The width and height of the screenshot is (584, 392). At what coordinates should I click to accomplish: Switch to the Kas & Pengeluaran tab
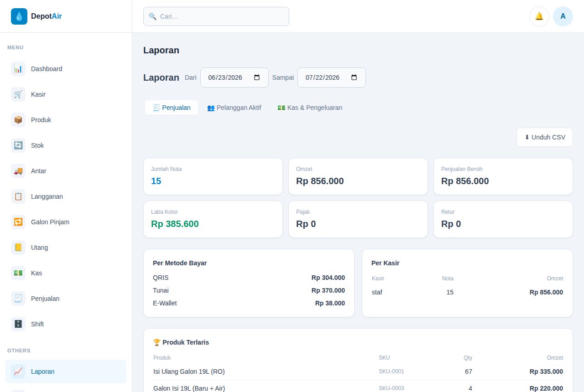[x=310, y=108]
